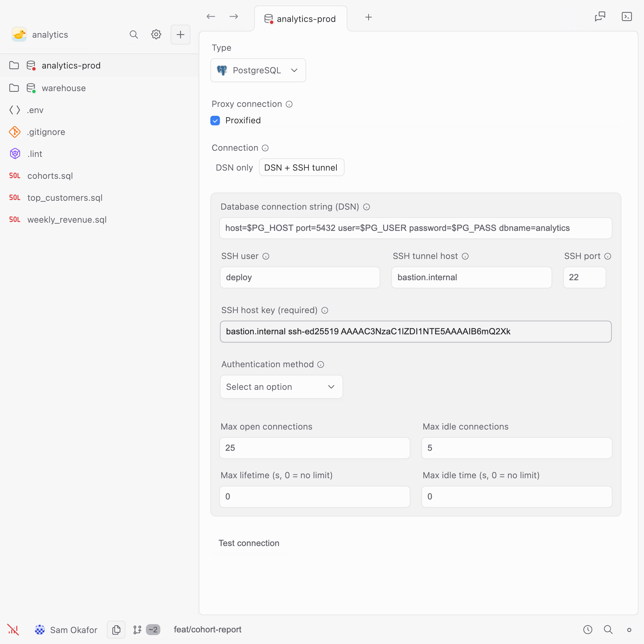The image size is (644, 644).
Task: Click Test connection button
Action: tap(249, 543)
